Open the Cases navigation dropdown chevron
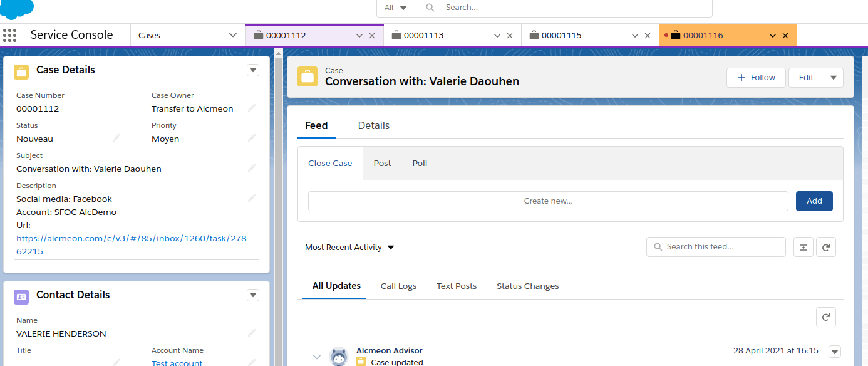This screenshot has height=366, width=868. click(233, 35)
